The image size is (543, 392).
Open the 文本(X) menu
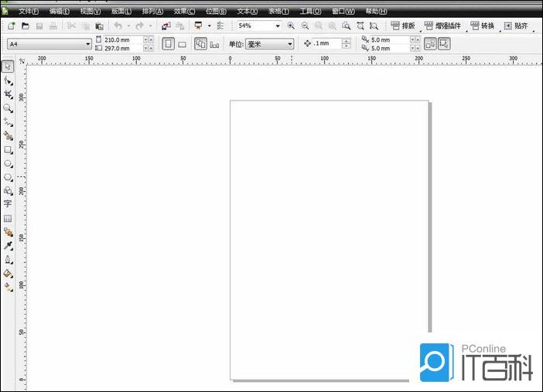(x=248, y=12)
